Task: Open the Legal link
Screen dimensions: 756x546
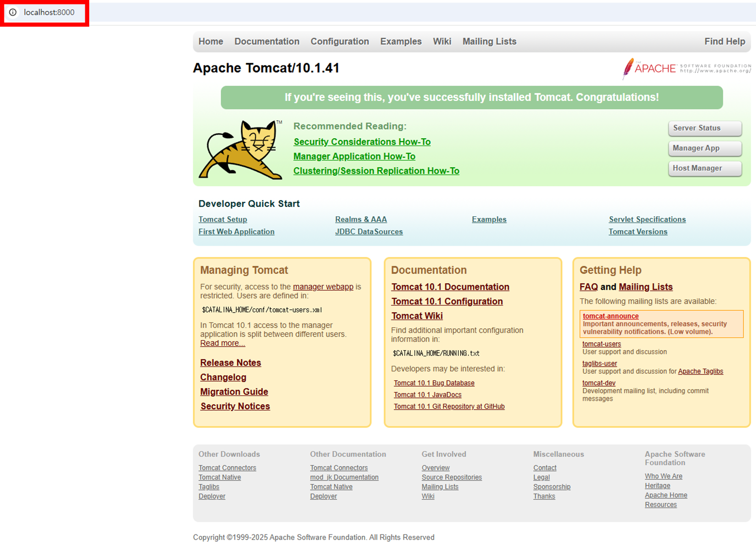Action: [x=541, y=478]
